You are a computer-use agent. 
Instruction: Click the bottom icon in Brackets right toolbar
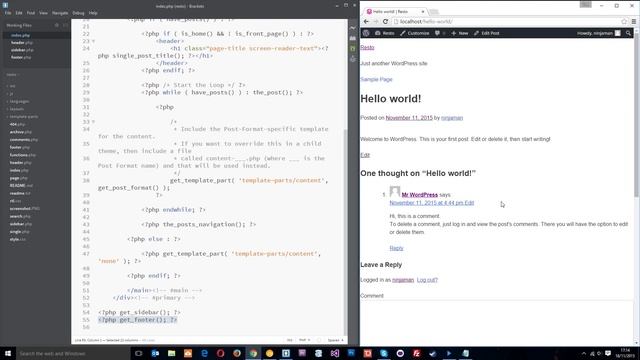tap(353, 59)
